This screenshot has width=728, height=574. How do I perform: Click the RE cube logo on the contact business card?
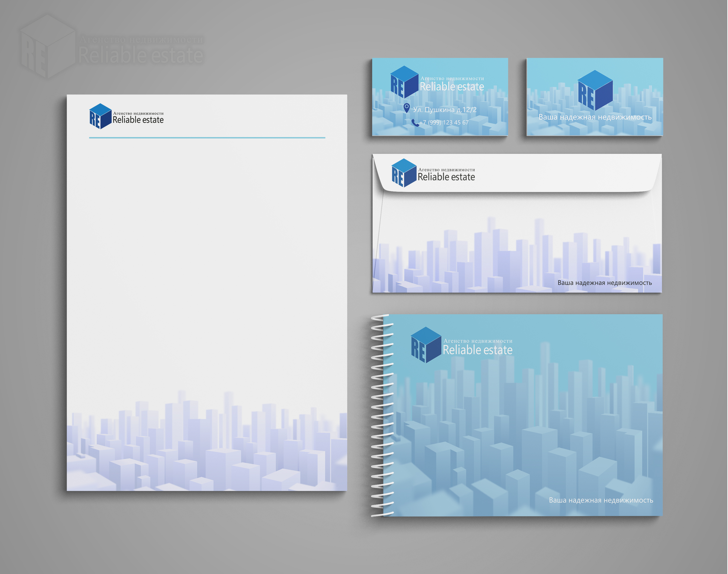tap(404, 82)
